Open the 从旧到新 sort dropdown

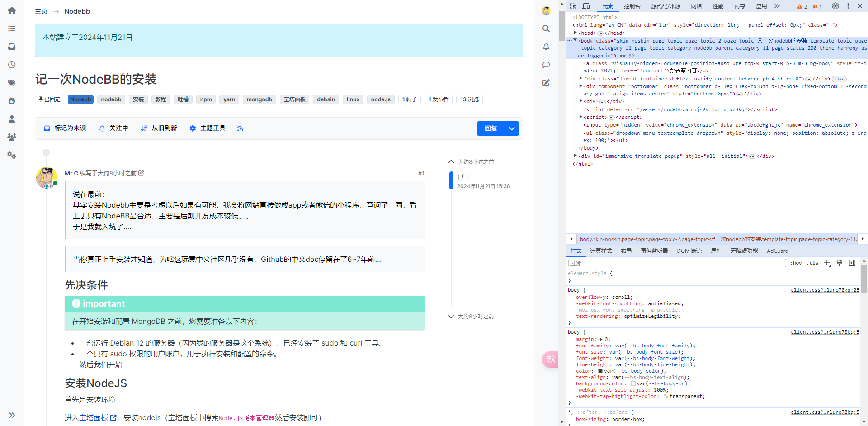159,128
